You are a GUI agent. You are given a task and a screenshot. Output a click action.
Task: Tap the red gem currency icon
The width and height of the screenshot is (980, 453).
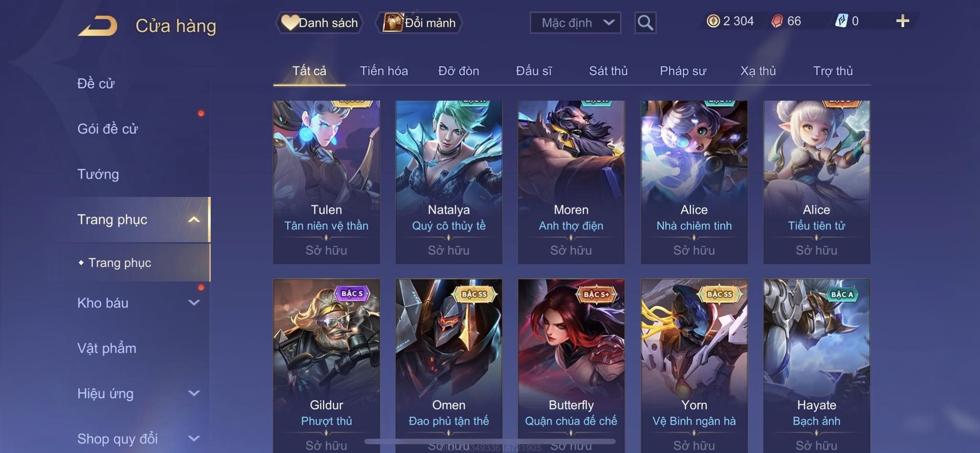tap(777, 21)
